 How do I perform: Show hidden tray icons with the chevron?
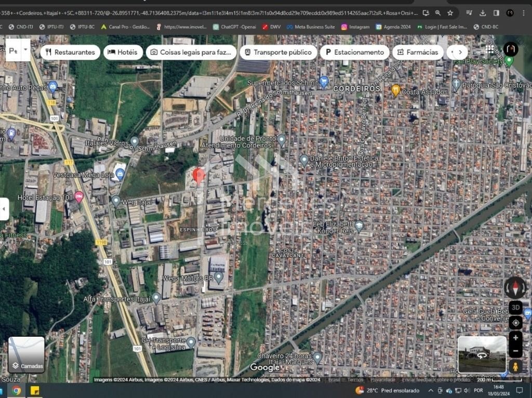431,391
